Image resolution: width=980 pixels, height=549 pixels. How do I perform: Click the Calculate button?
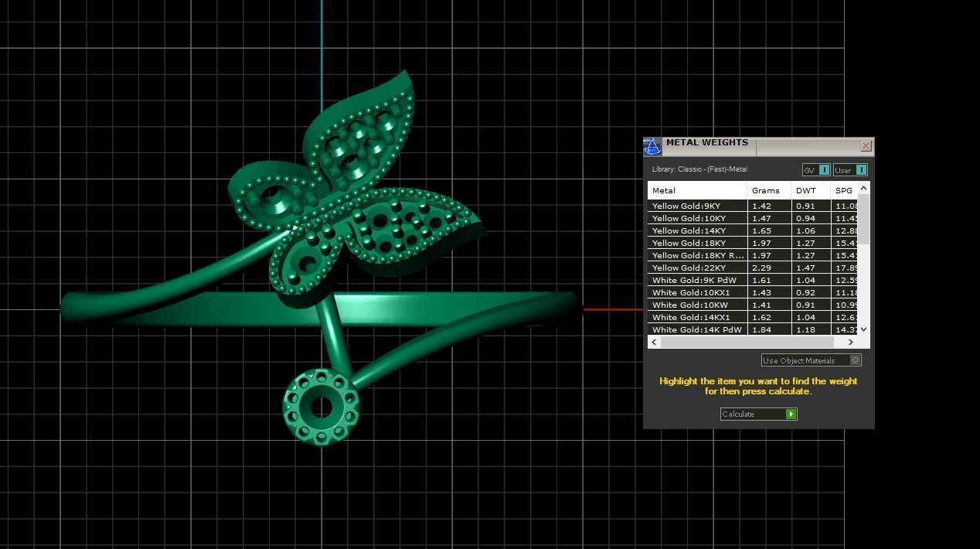(x=758, y=414)
